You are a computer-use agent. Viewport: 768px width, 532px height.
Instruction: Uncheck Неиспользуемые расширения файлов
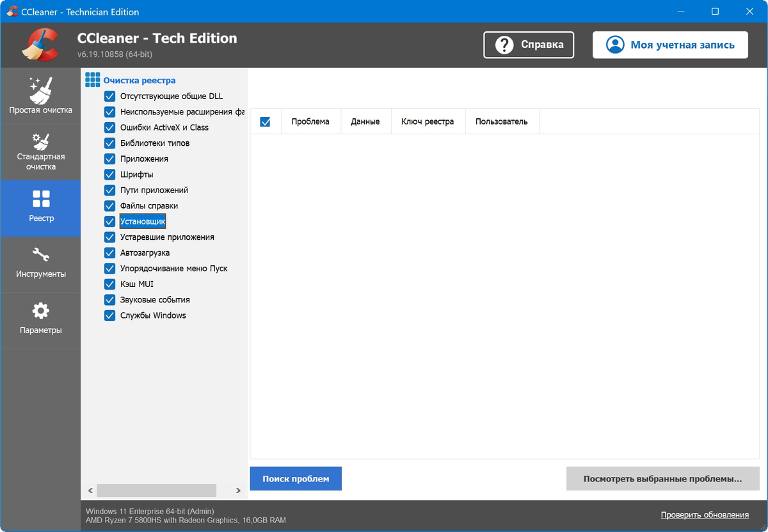click(109, 112)
